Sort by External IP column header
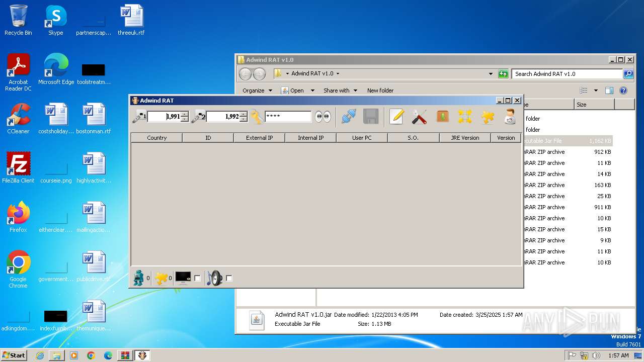 [x=260, y=138]
